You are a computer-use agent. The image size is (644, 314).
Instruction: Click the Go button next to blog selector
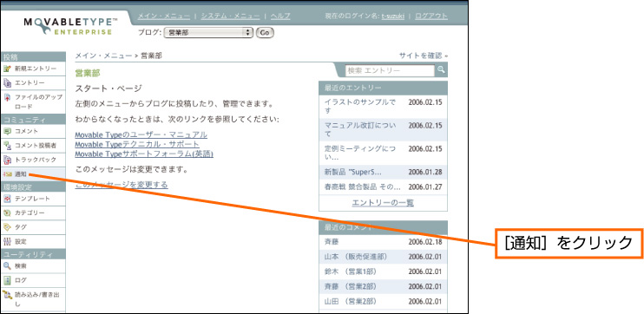[265, 33]
